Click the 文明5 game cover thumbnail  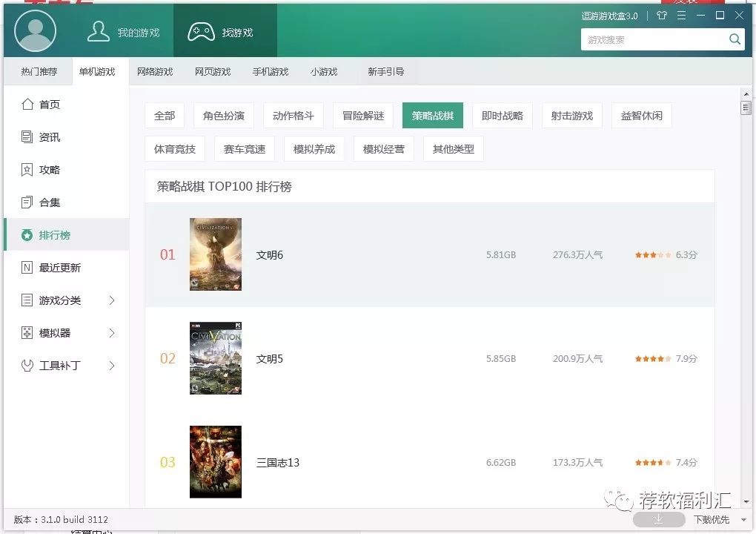(215, 358)
